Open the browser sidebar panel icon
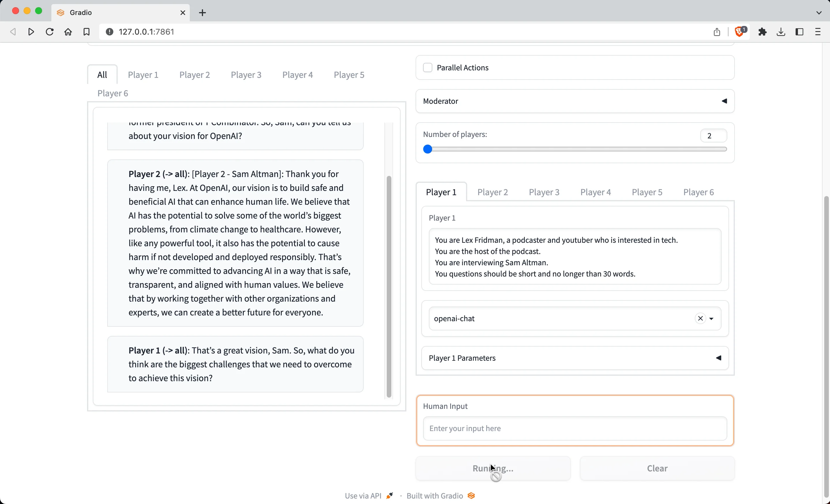The height and width of the screenshot is (504, 830). click(x=799, y=32)
